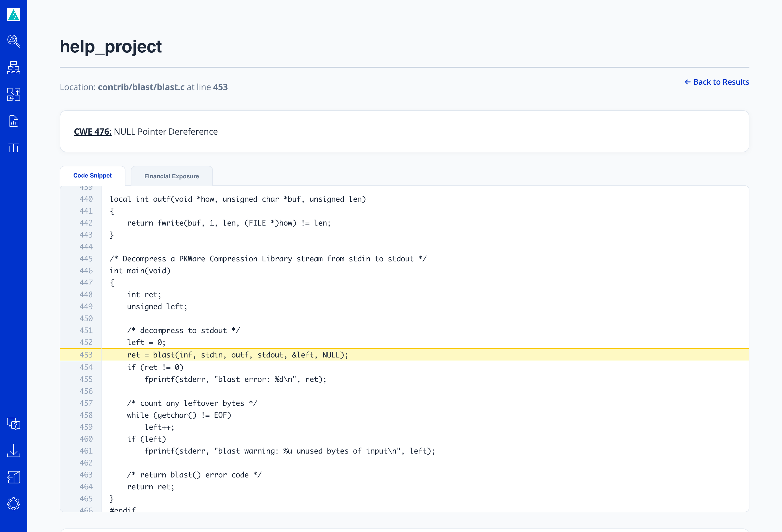The height and width of the screenshot is (532, 782).
Task: Click line number 453 in gutter
Action: (86, 355)
